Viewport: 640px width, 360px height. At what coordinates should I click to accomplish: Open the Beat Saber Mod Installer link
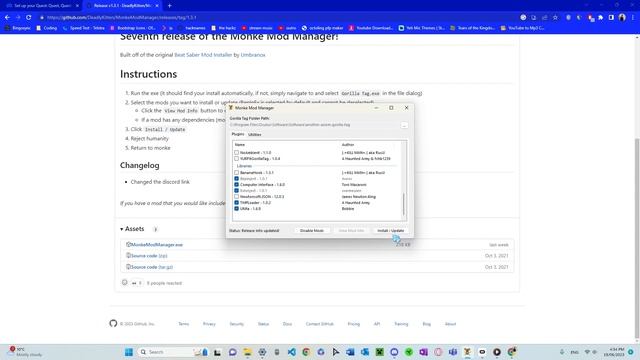203,55
